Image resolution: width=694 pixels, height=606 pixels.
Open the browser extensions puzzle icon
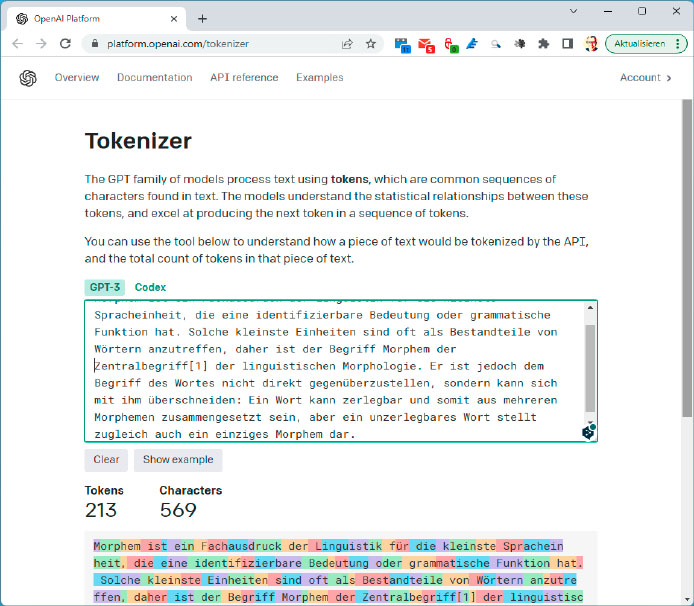click(x=543, y=44)
